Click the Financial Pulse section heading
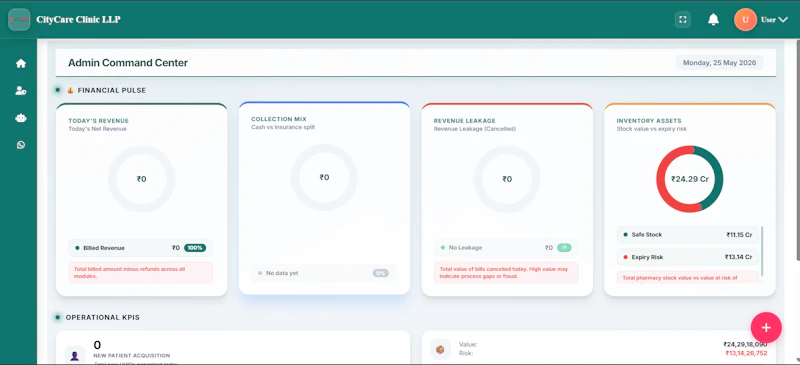The image size is (800, 365). tap(112, 90)
